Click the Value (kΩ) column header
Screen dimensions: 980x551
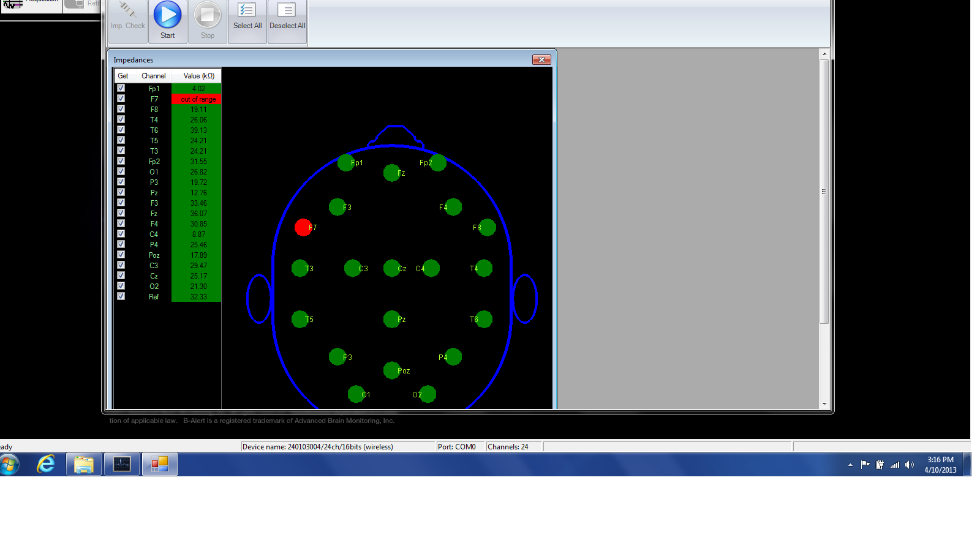(197, 76)
